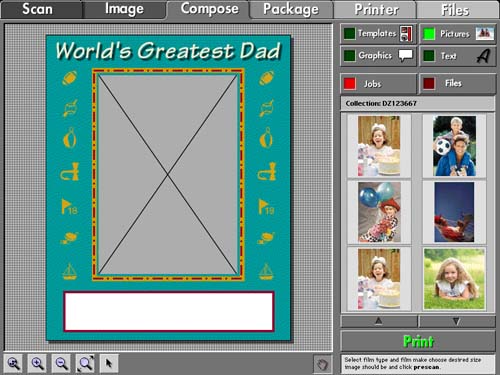Screen dimensions: 500x375
Task: Click the empty photo placeholder frame
Action: [168, 175]
